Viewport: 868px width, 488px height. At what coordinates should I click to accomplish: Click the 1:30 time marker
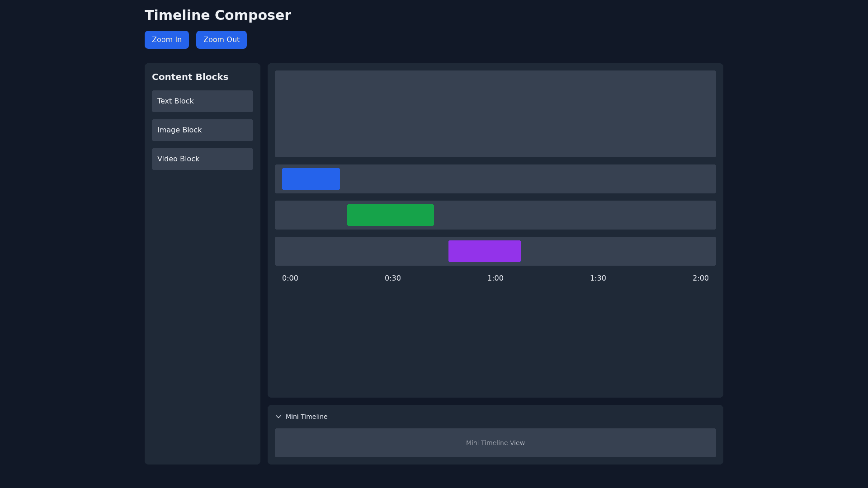[598, 278]
